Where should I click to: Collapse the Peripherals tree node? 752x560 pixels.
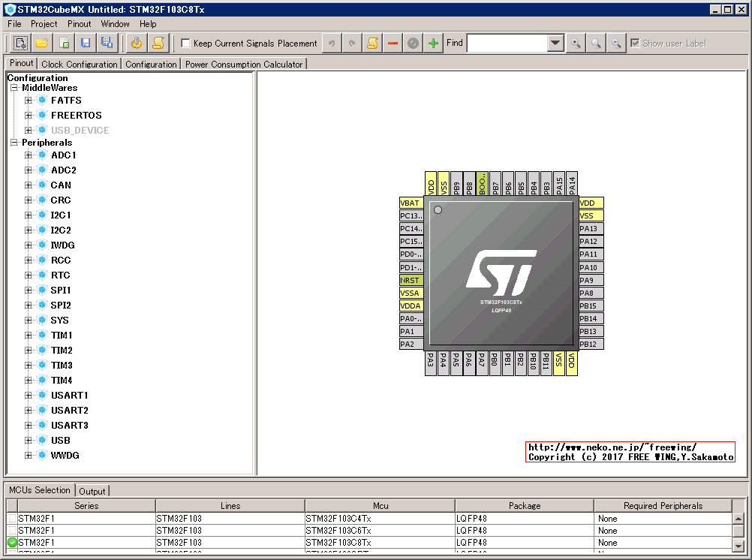pyautogui.click(x=14, y=142)
